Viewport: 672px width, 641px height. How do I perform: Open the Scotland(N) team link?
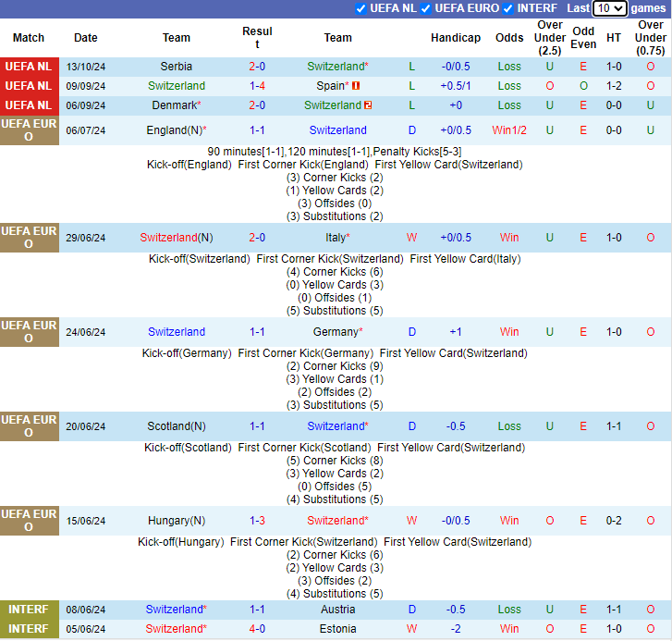point(177,426)
